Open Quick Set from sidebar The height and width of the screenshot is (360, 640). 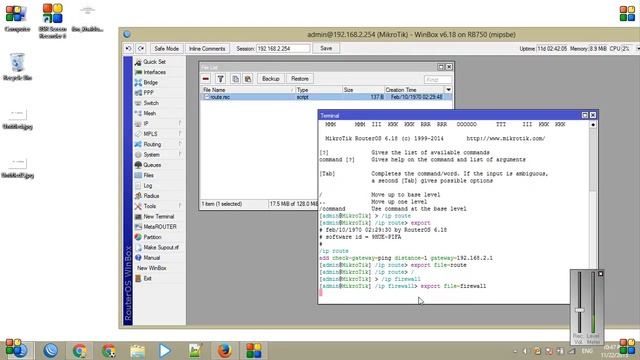[x=154, y=62]
